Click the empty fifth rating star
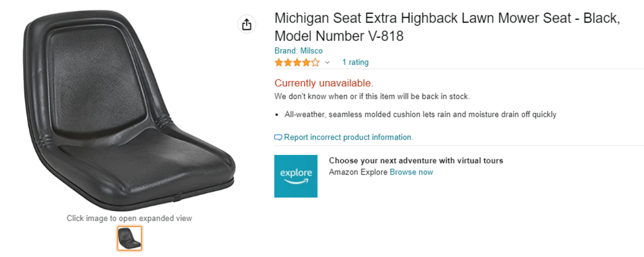This screenshot has height=257, width=644. pyautogui.click(x=316, y=62)
